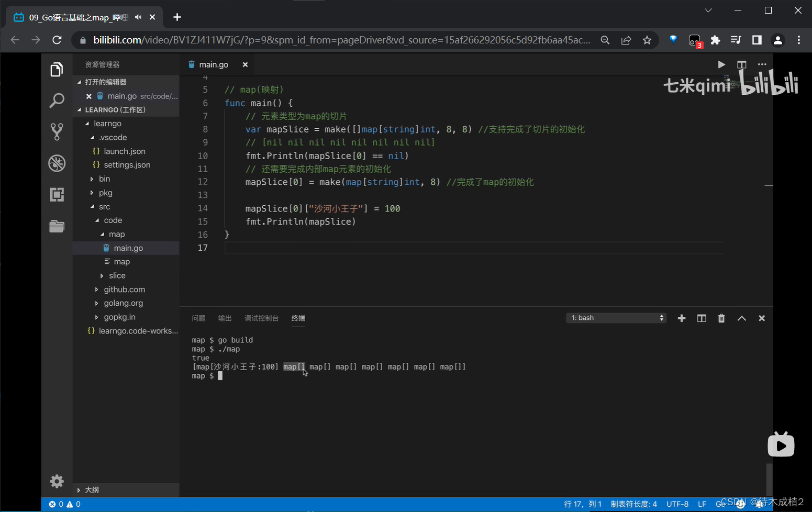Screen dimensions: 812x512
Task: Bookmark this page with the star icon
Action: click(x=647, y=40)
